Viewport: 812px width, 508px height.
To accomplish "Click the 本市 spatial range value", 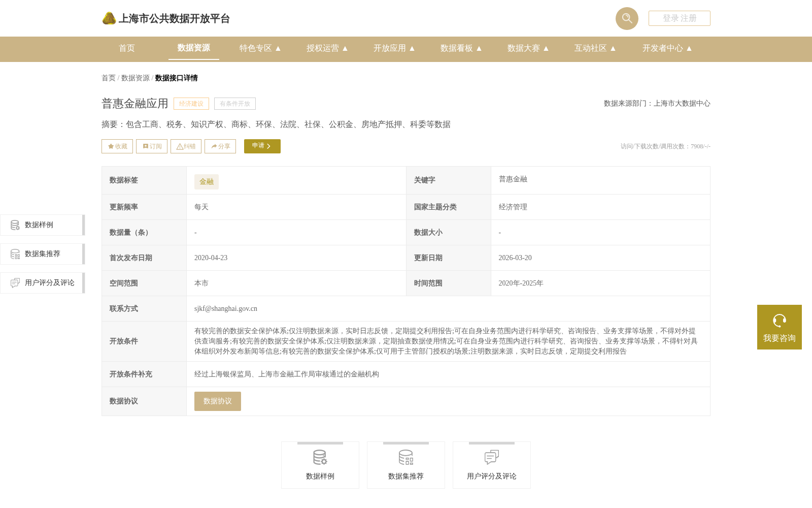I will coord(201,283).
